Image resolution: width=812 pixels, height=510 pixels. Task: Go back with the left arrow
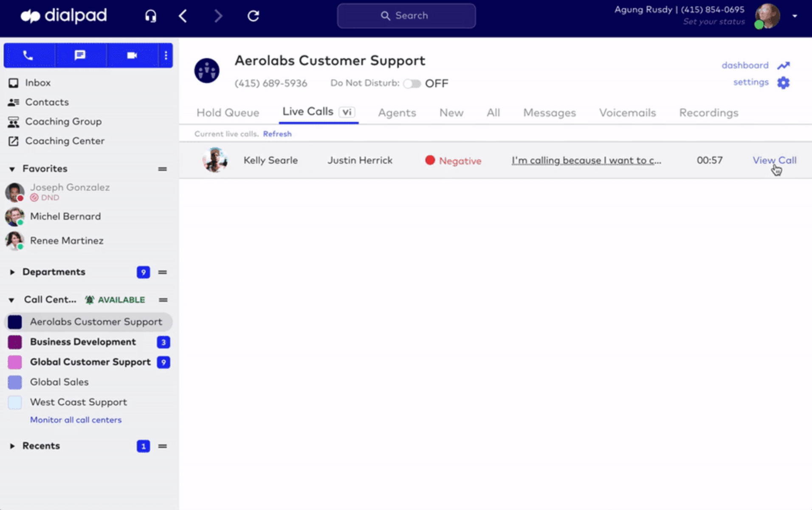pos(183,16)
